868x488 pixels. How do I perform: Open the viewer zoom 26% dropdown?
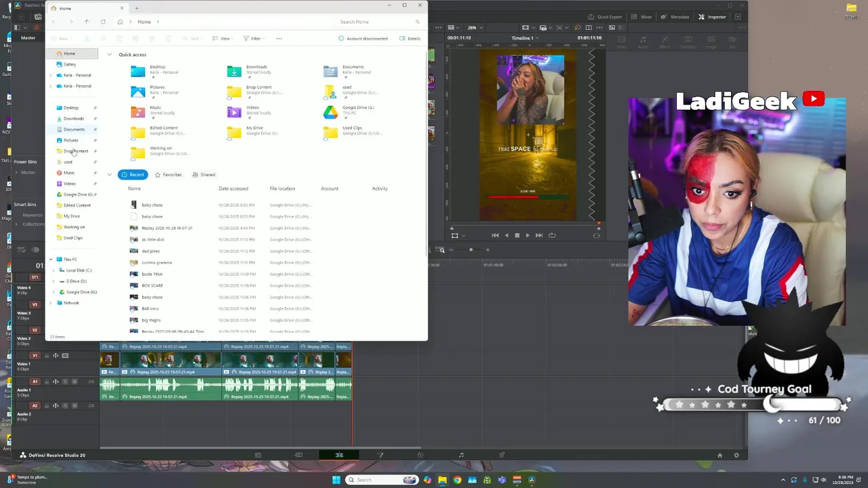pyautogui.click(x=474, y=28)
